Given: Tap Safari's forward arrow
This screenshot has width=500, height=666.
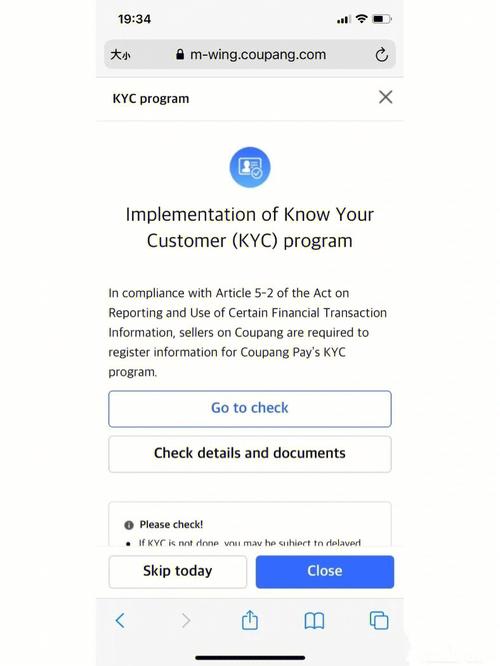Looking at the screenshot, I should 186,621.
